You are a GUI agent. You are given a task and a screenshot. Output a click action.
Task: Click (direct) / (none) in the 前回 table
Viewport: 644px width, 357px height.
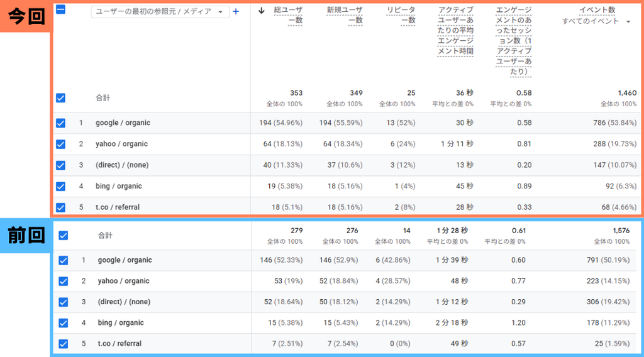point(124,302)
